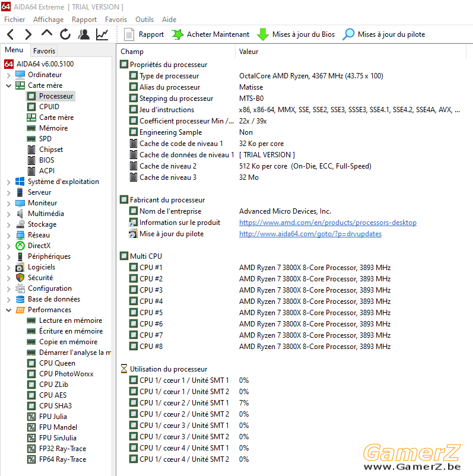Open the amd.com processors-desktop link
The width and height of the screenshot is (473, 476).
coord(328,223)
